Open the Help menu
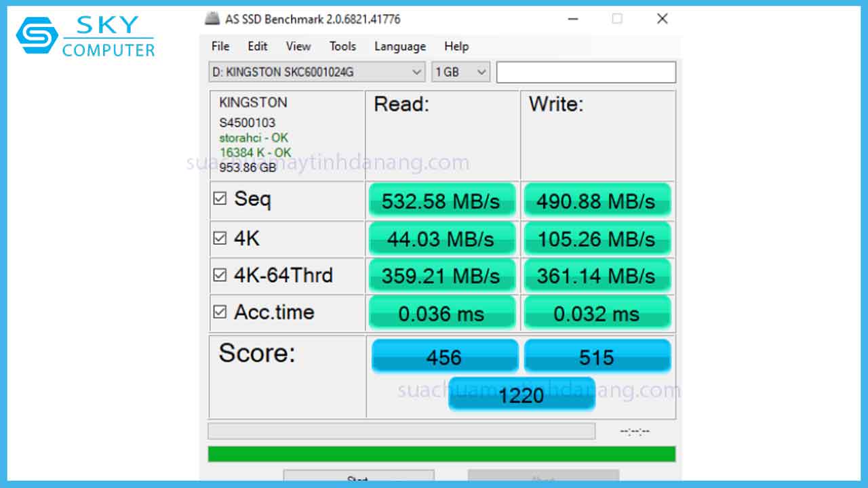868x488 pixels. 456,46
